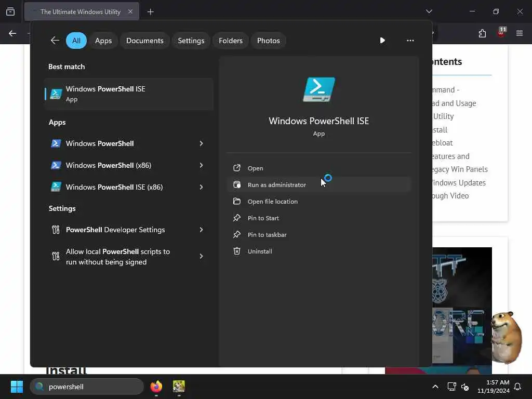
Task: Switch to the Folders filter tab
Action: point(231,41)
